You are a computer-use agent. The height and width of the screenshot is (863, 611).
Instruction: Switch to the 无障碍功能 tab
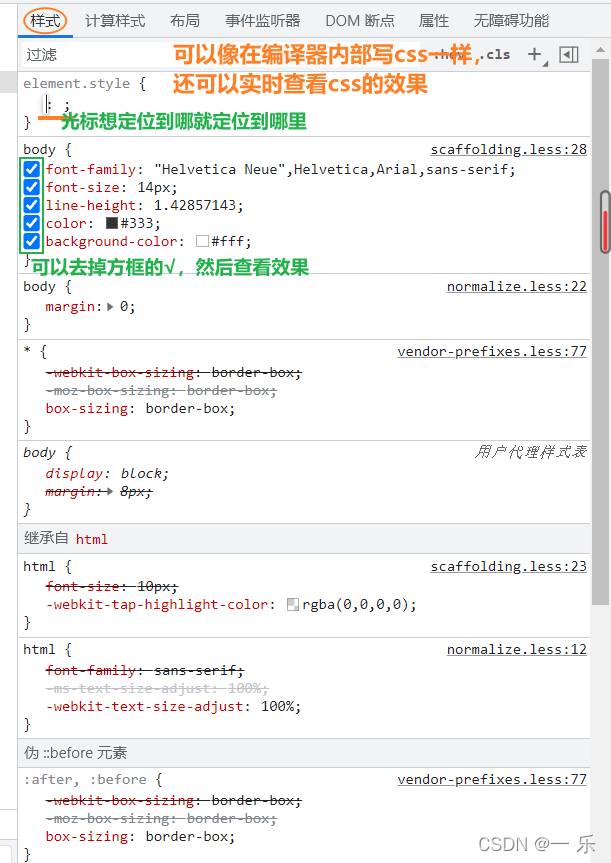[511, 21]
